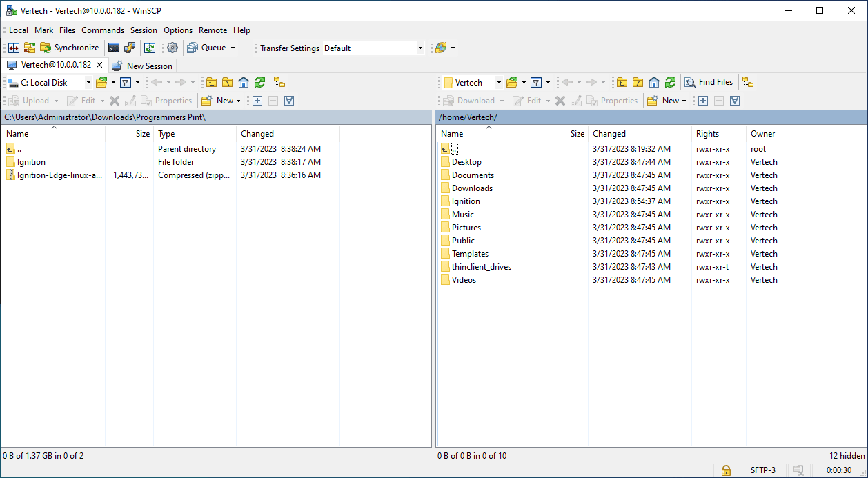The image size is (868, 478).
Task: Toggle the remote directory tree icon
Action: 749,82
